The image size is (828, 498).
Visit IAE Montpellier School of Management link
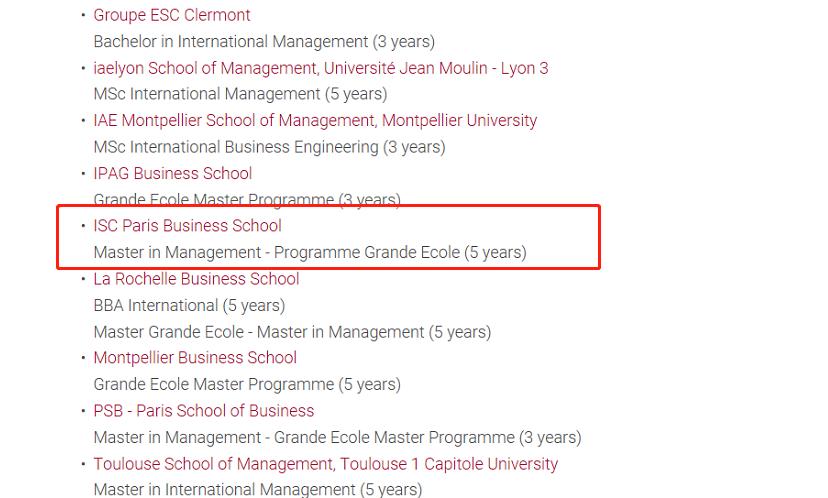coord(315,121)
